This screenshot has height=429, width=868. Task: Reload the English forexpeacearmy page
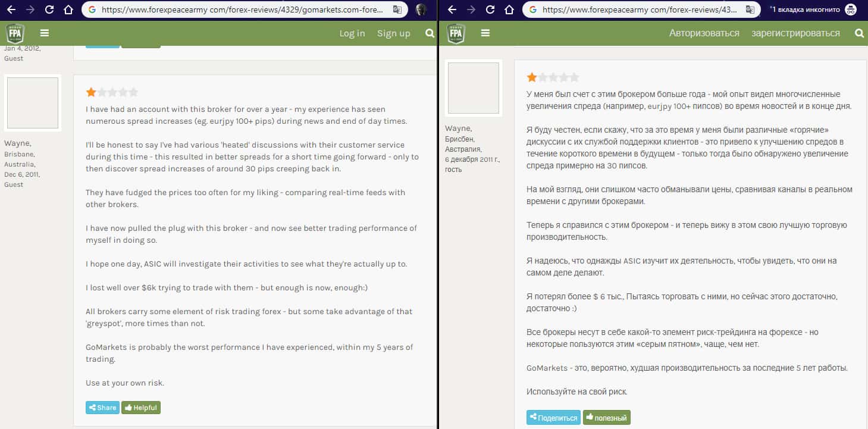pyautogui.click(x=49, y=10)
